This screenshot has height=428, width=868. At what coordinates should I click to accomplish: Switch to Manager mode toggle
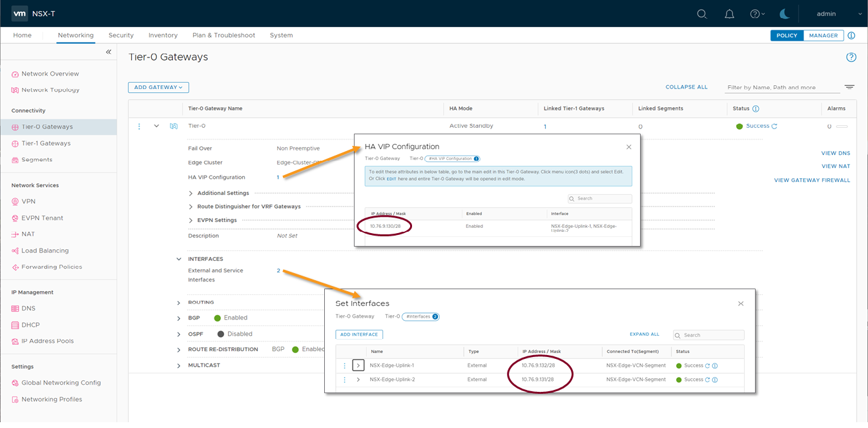pos(823,36)
